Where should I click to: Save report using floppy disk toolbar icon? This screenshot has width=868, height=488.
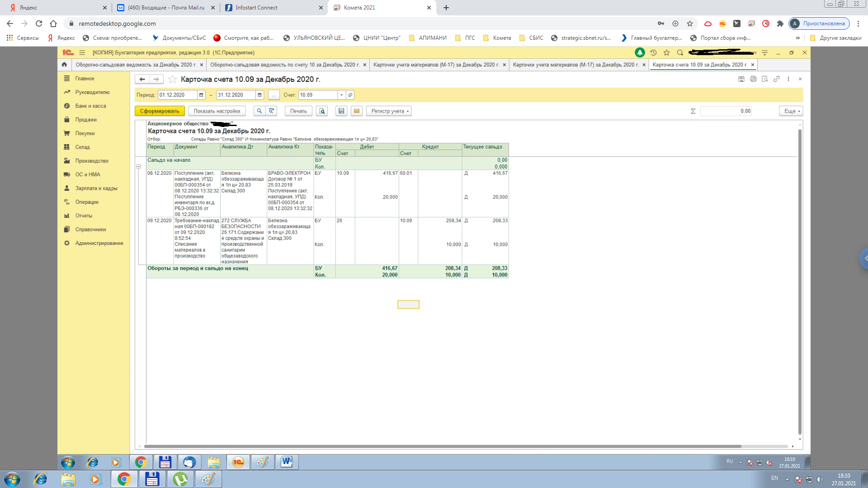click(341, 111)
